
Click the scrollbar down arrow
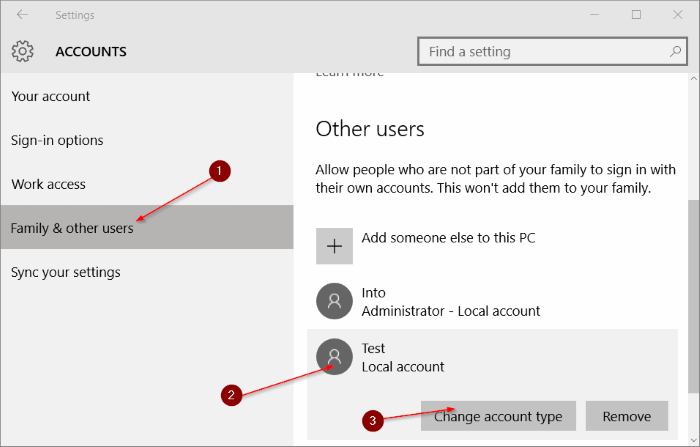pos(693,440)
